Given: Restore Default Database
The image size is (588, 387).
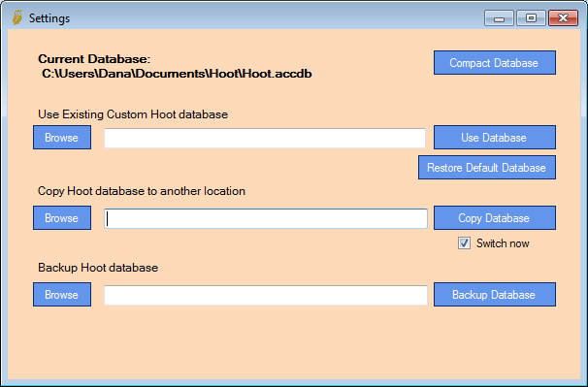Looking at the screenshot, I should [x=487, y=167].
